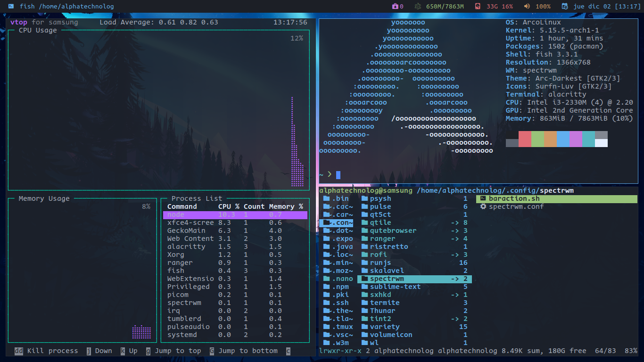Click the 180G free text in ranger status
The width and height of the screenshot is (644, 362).
pyautogui.click(x=567, y=351)
